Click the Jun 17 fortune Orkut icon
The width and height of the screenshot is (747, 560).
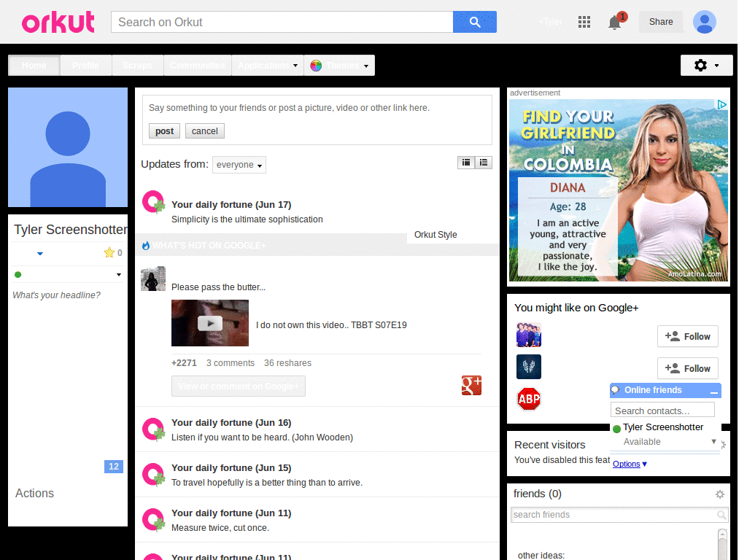pyautogui.click(x=153, y=202)
